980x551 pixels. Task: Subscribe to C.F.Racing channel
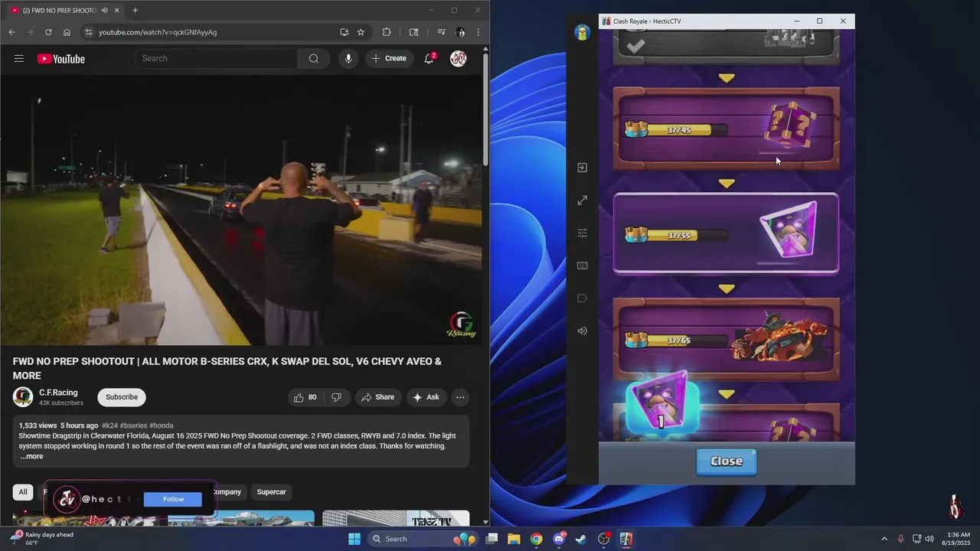pyautogui.click(x=122, y=397)
